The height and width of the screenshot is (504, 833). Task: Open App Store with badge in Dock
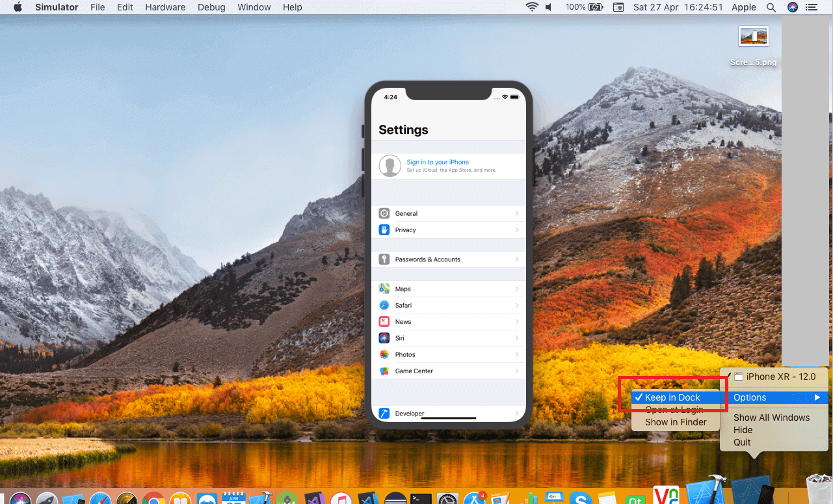coord(475,497)
